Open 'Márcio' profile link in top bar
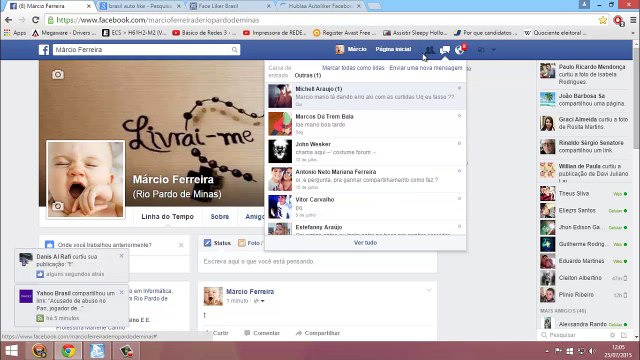Screen dimensions: 640x360 click(x=351, y=49)
